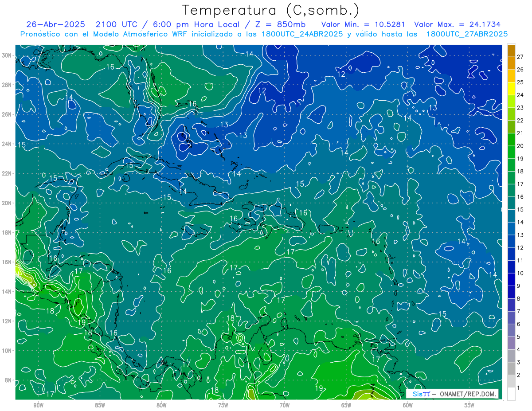Click the '60W' longitude axis label
Screen dimensions: 532x411
(x=408, y=405)
